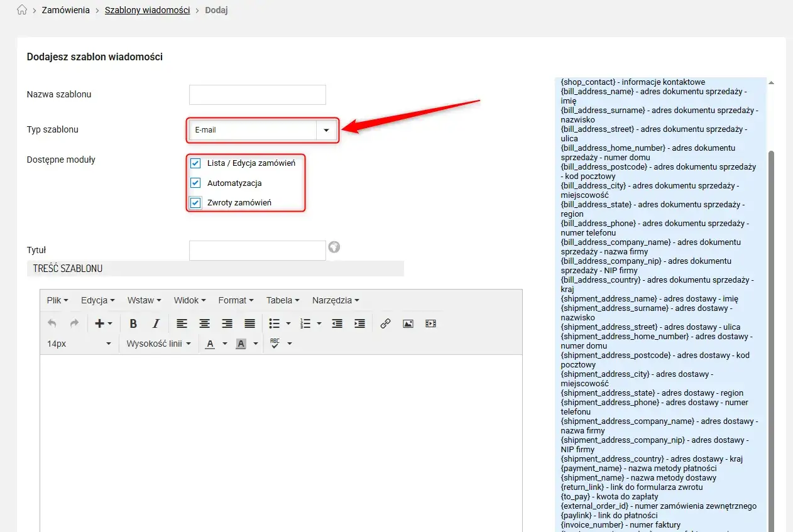Open the Wstaw menu
The height and width of the screenshot is (532, 793).
(144, 300)
